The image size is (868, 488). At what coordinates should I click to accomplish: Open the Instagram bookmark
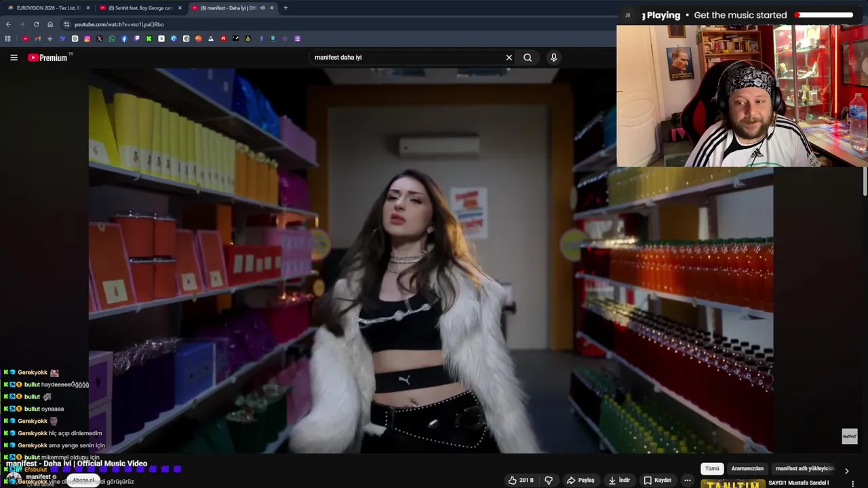tap(87, 39)
